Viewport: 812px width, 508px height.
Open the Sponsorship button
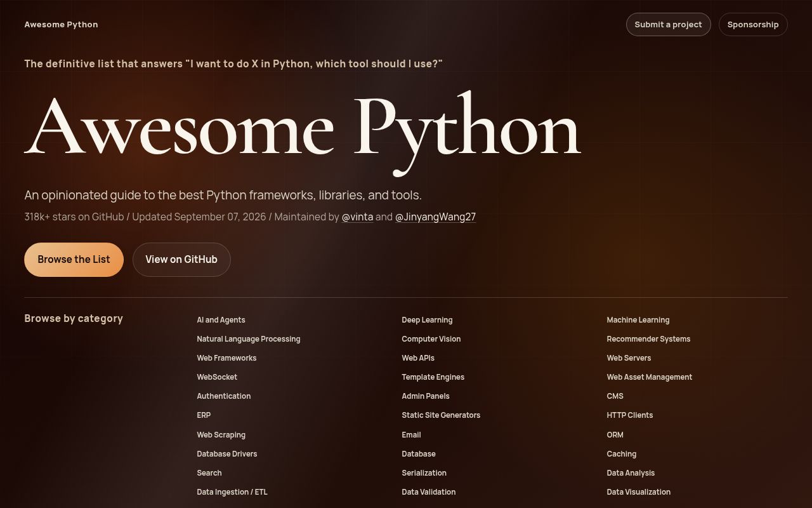click(753, 24)
